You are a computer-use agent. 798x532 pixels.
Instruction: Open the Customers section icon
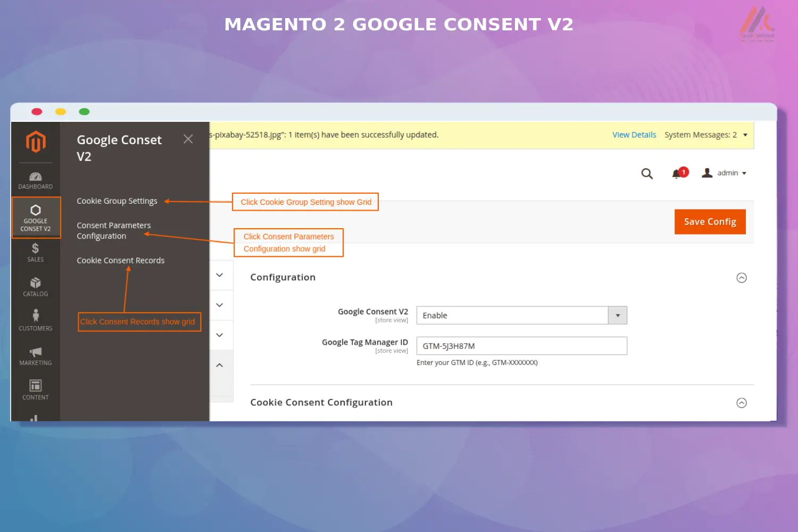point(36,320)
